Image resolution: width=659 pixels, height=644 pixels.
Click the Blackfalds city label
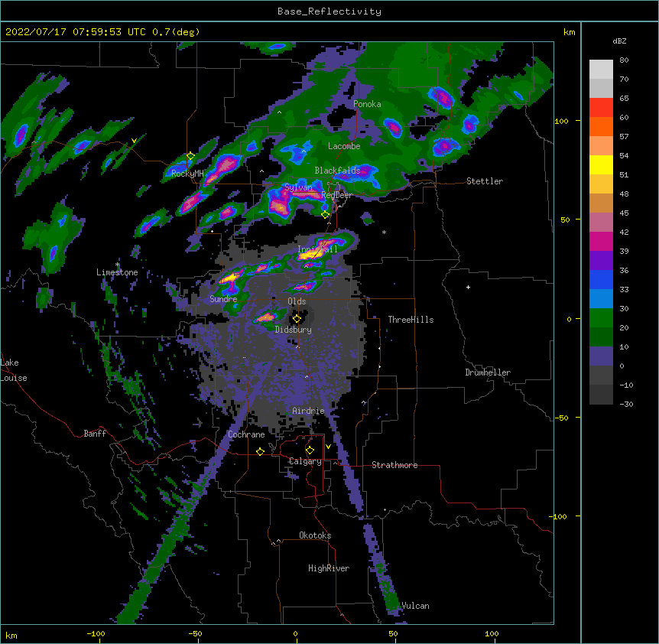point(337,171)
